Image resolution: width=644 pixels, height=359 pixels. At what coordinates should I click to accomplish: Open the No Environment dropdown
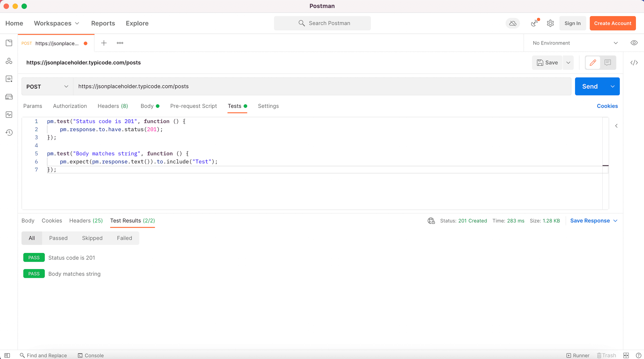coord(575,43)
